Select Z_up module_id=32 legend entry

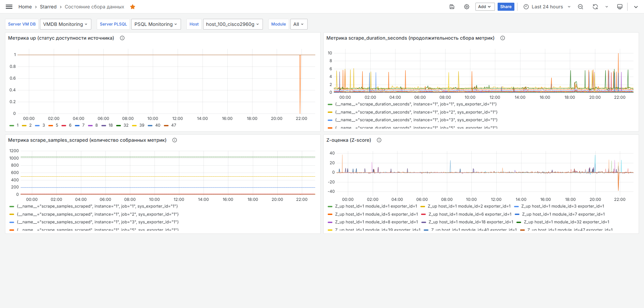click(x=566, y=222)
